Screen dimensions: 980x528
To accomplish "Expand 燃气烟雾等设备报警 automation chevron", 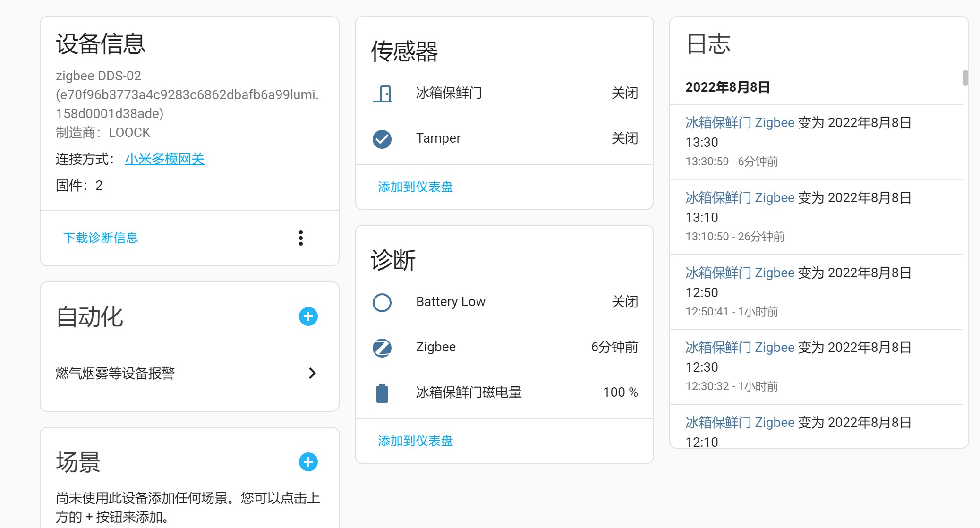I will tap(312, 373).
